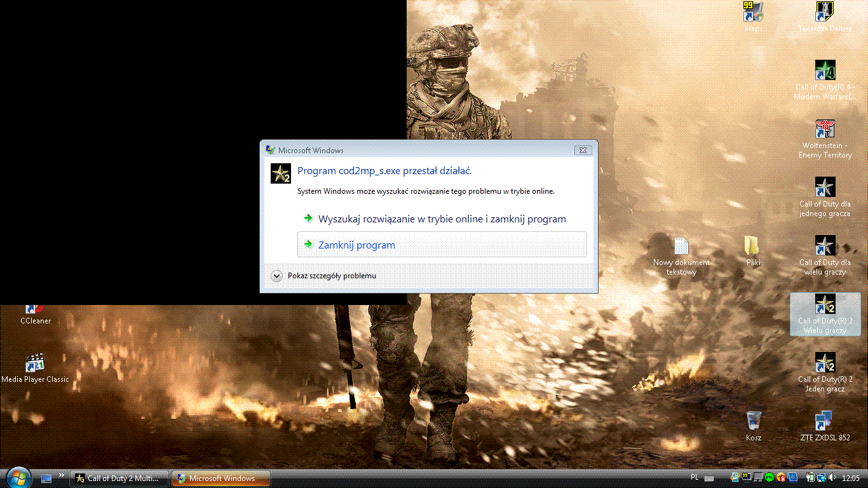Select 'Call of Duty dla jednego gracza' icon
Image resolution: width=868 pixels, height=488 pixels.
pyautogui.click(x=825, y=187)
